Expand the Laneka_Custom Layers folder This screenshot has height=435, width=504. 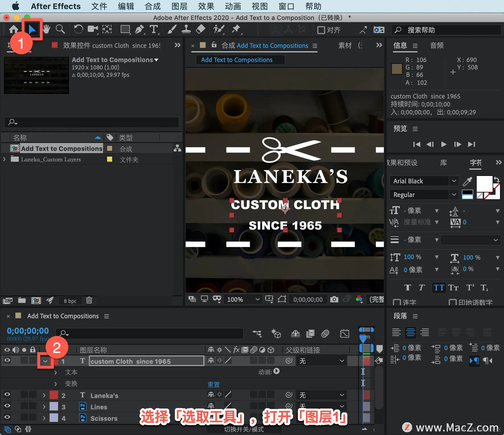[4, 159]
